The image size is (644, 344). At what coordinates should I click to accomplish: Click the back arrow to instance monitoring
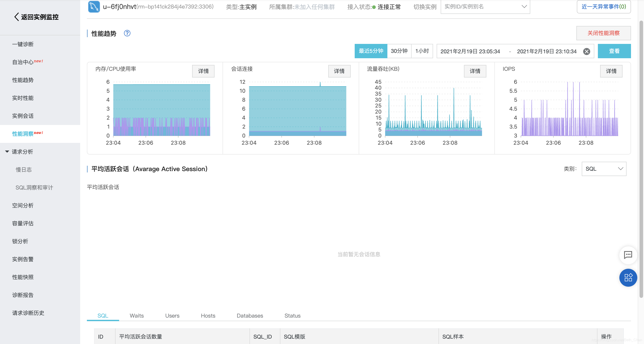[17, 17]
